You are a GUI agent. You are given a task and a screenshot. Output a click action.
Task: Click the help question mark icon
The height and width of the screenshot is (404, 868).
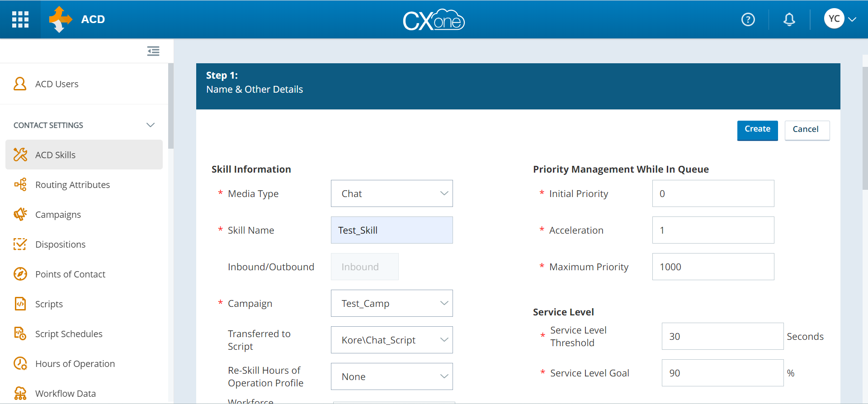click(x=748, y=19)
